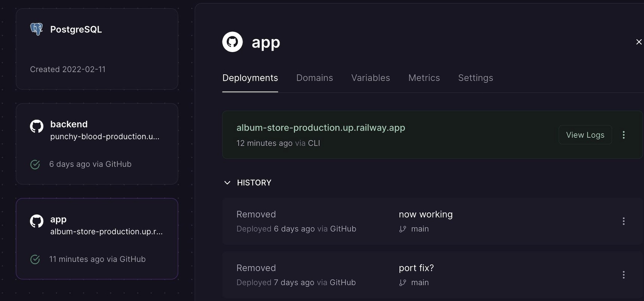Open album-store-production.up.railway.app link
This screenshot has width=644, height=301.
click(320, 128)
